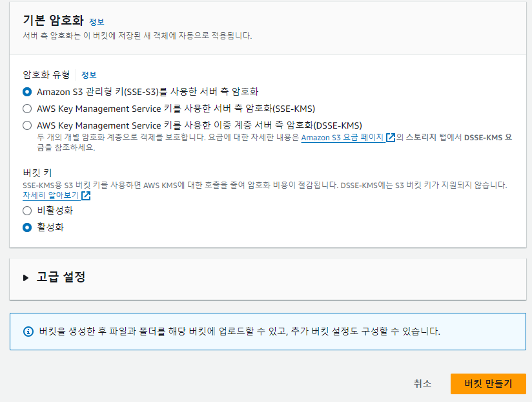Open 자세히 알아보기 link
The image size is (532, 402).
[51, 196]
